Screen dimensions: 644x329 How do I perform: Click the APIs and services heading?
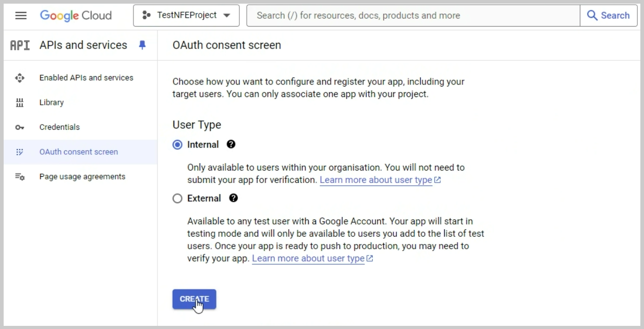(83, 45)
